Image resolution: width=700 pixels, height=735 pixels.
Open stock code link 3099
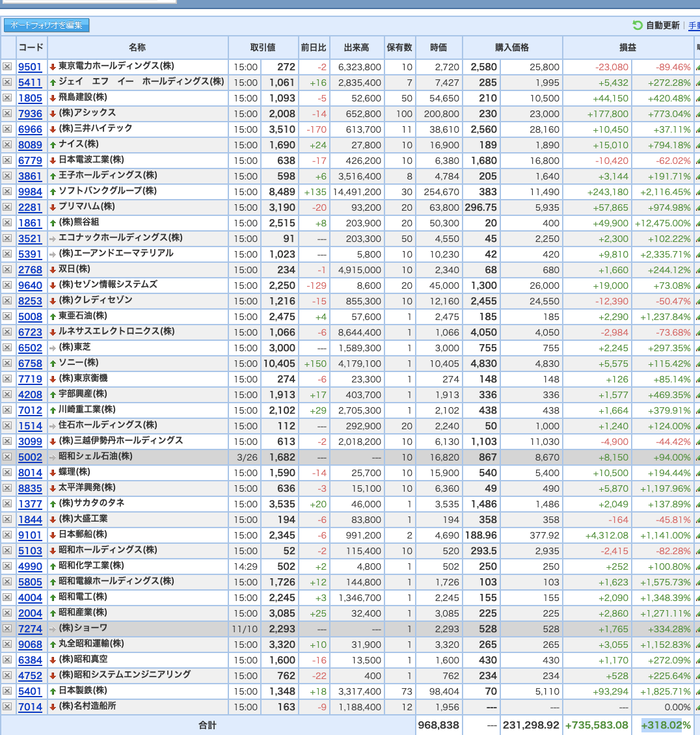(30, 442)
